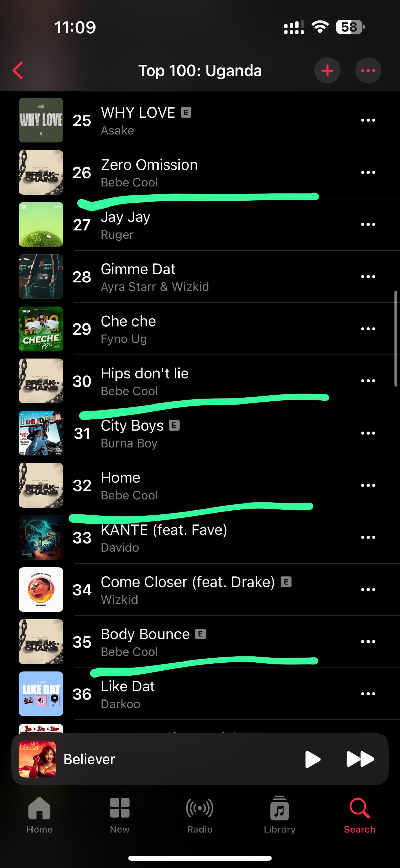Open the menu for Like Dat
Image resolution: width=400 pixels, height=868 pixels.
pyautogui.click(x=368, y=694)
